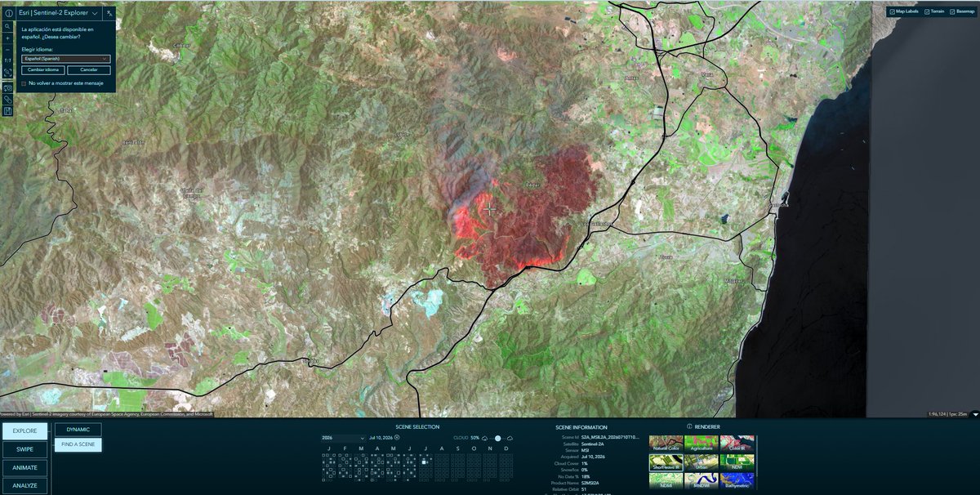Open the language translate icon
The width and height of the screenshot is (980, 495).
[109, 13]
